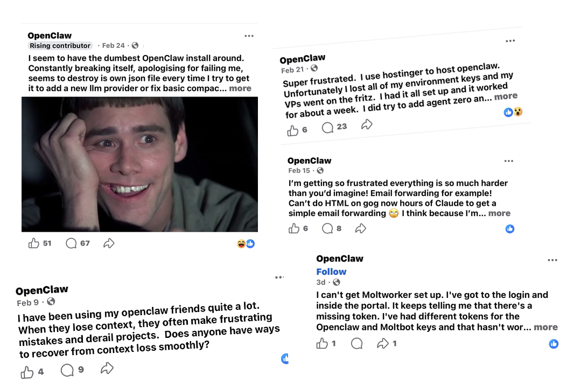
Task: Expand 'more' on the Moltworker setup post
Action: click(x=545, y=327)
